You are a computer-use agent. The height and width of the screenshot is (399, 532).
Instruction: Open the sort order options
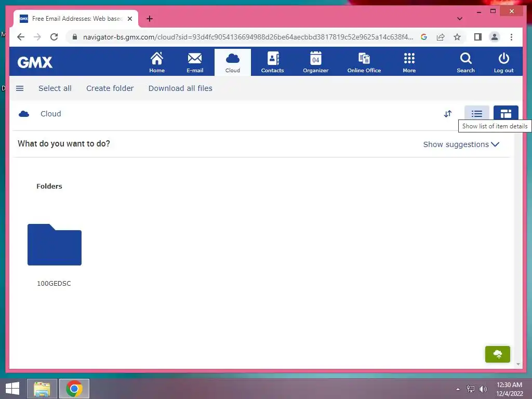coord(448,114)
